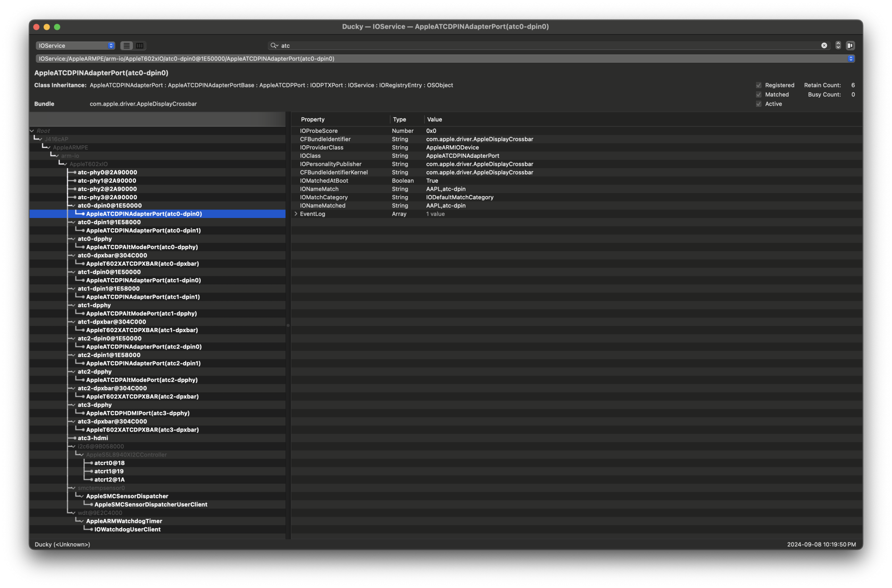This screenshot has width=892, height=588.
Task: Toggle the Matched checkbox
Action: tap(759, 94)
